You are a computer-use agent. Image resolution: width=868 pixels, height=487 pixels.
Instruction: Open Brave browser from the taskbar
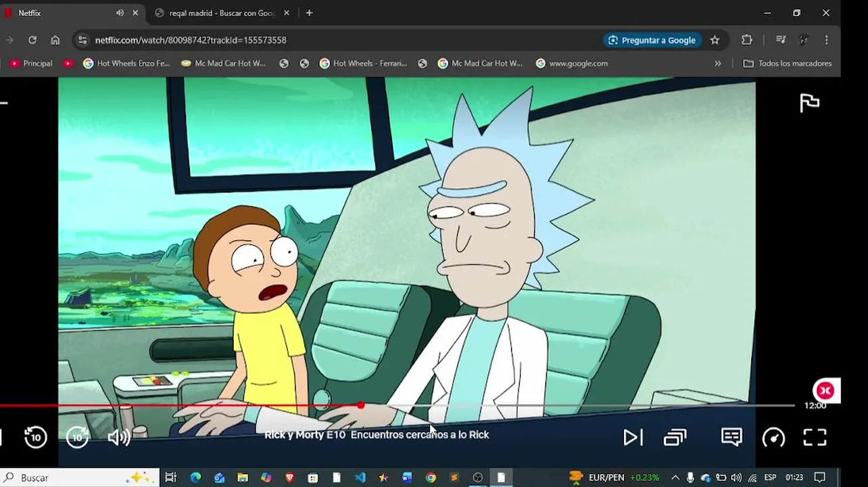289,478
